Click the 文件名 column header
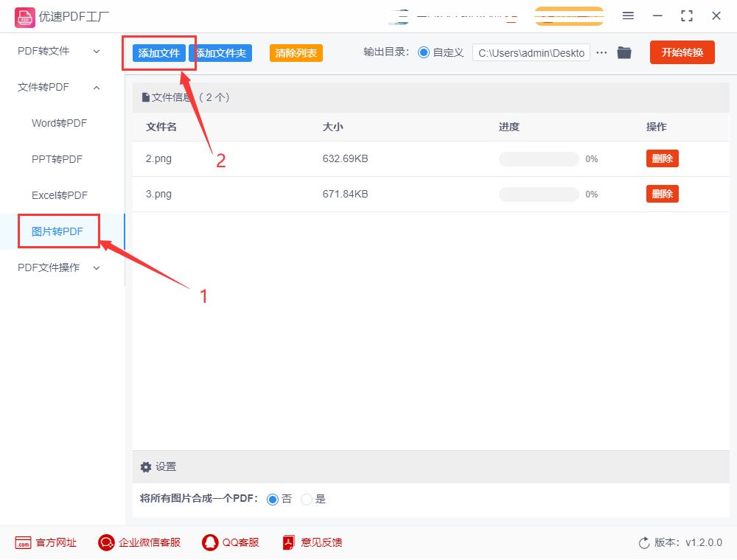 click(161, 127)
